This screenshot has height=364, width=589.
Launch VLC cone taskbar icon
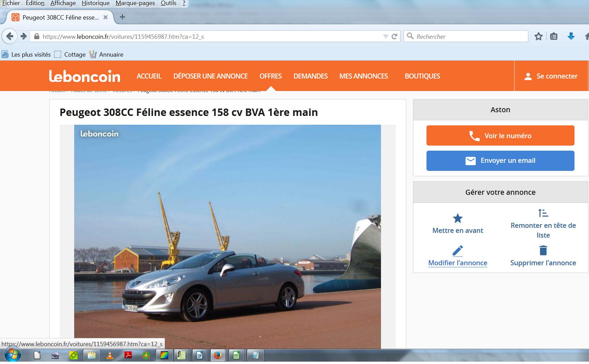point(110,356)
